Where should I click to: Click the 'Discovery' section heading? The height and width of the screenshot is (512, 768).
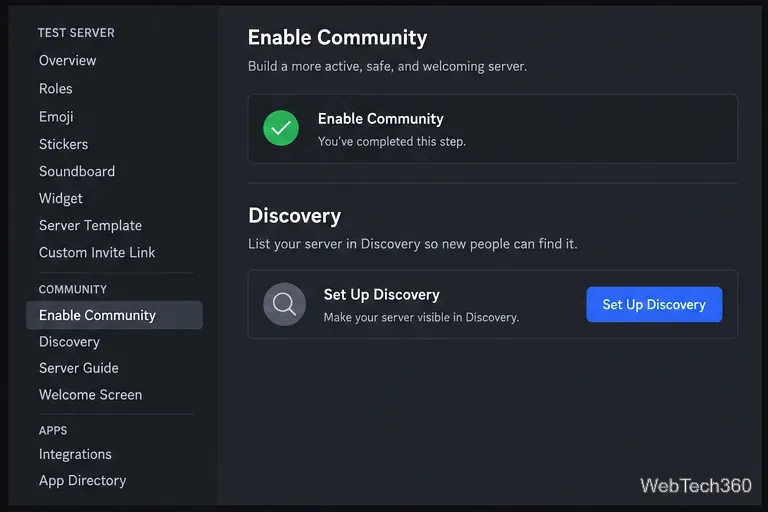tap(294, 216)
